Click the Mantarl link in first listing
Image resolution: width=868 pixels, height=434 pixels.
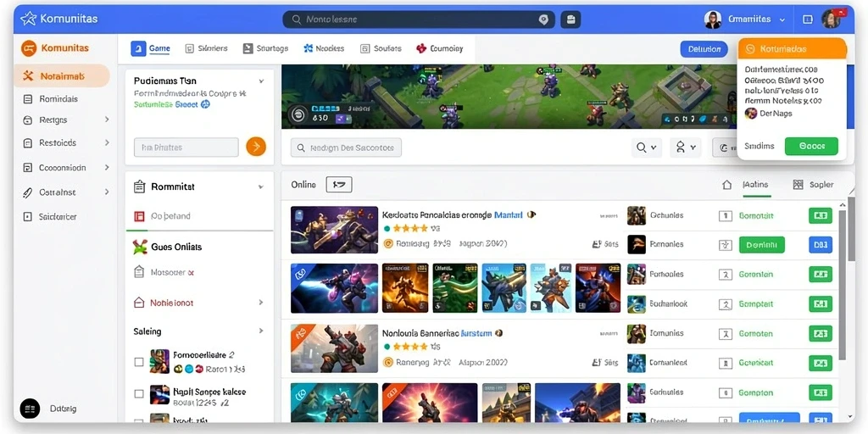[508, 214]
